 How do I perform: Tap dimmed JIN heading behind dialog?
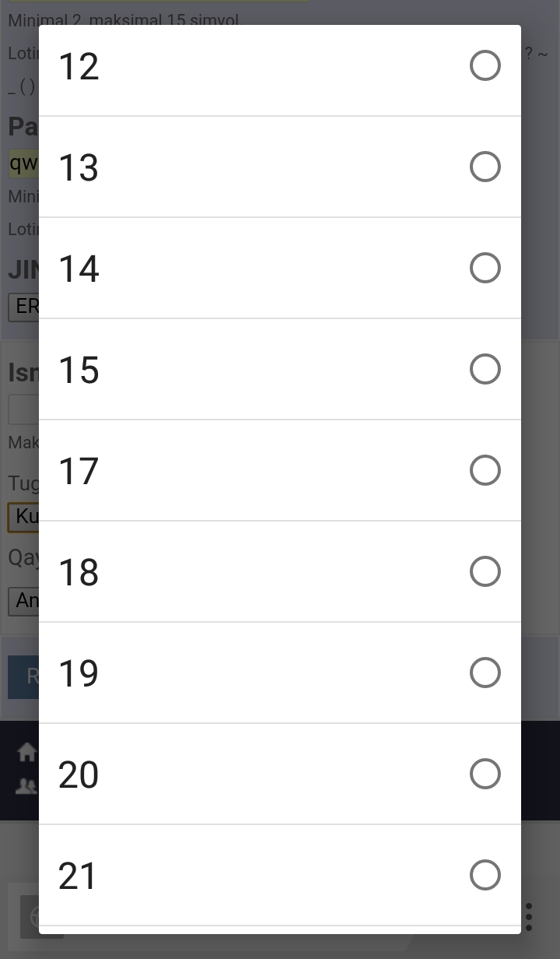click(23, 269)
